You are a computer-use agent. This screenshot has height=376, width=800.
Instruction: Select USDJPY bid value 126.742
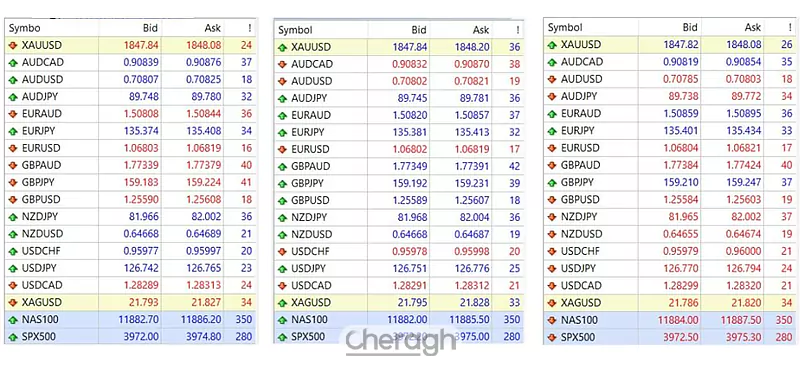[x=141, y=268]
